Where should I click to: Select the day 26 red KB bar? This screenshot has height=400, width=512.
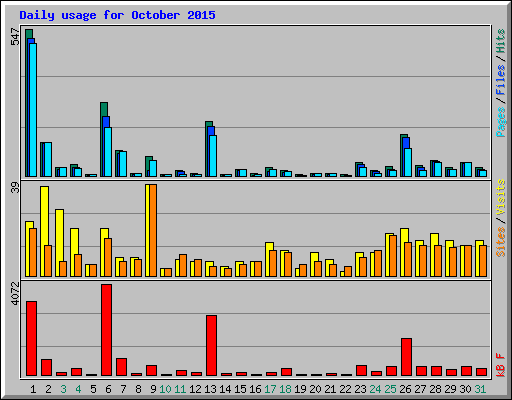[407, 357]
